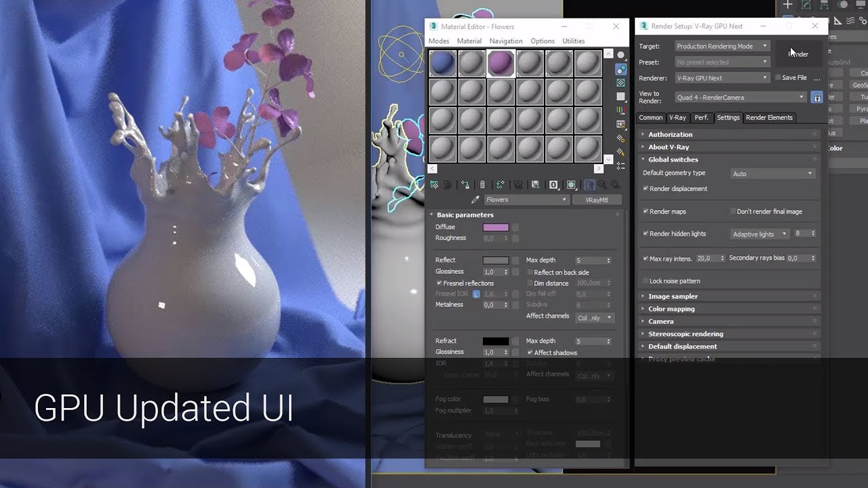Click the Render button
This screenshot has width=868, height=488.
798,54
